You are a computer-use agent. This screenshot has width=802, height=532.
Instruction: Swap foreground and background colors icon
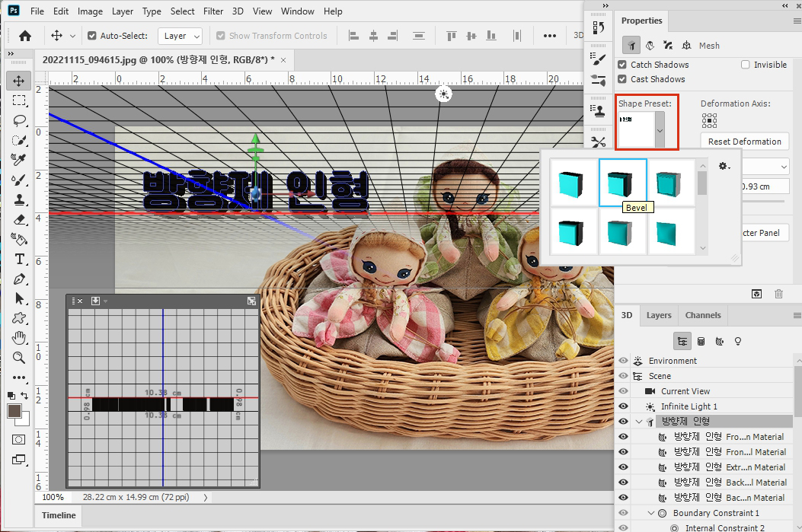click(x=24, y=395)
